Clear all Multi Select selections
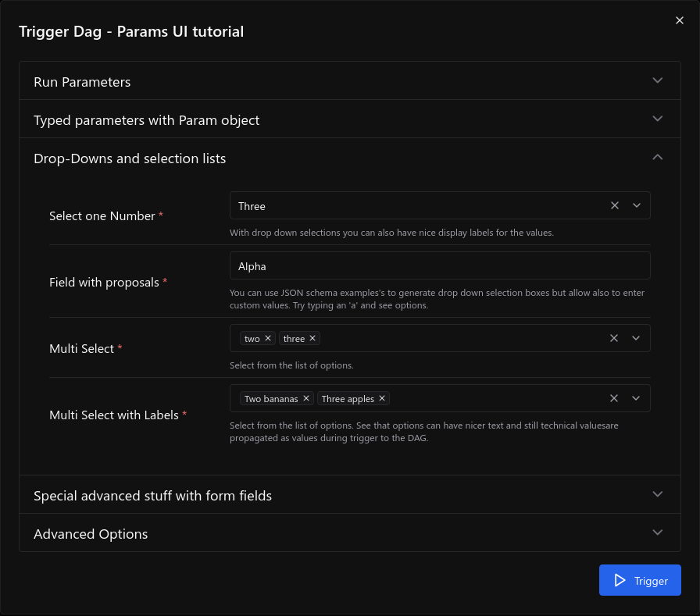This screenshot has height=616, width=700. click(614, 338)
